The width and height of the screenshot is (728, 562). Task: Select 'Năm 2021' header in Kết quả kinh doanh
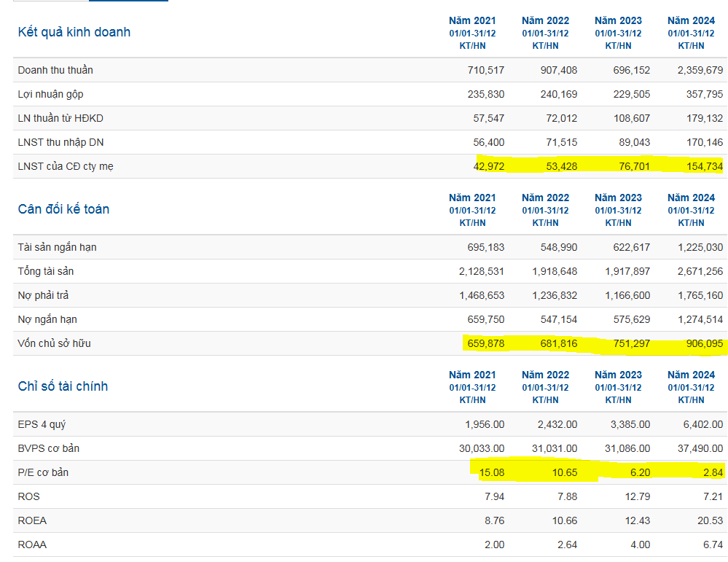point(472,21)
